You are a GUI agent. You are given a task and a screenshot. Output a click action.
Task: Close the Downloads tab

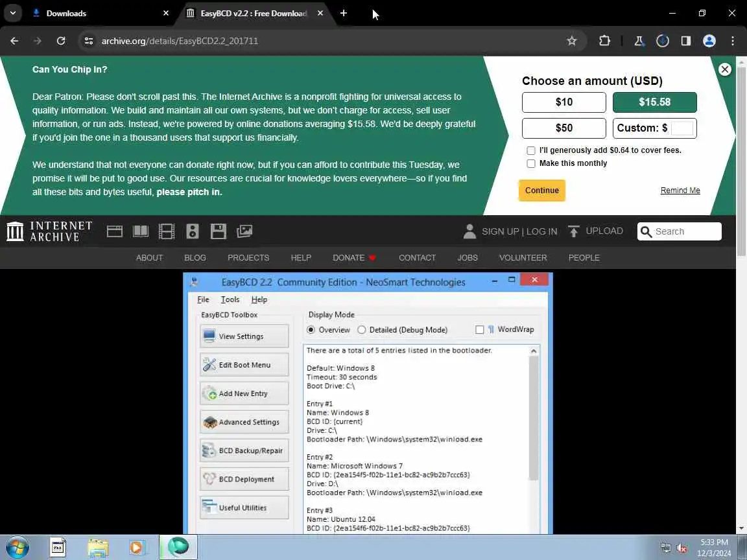166,14
